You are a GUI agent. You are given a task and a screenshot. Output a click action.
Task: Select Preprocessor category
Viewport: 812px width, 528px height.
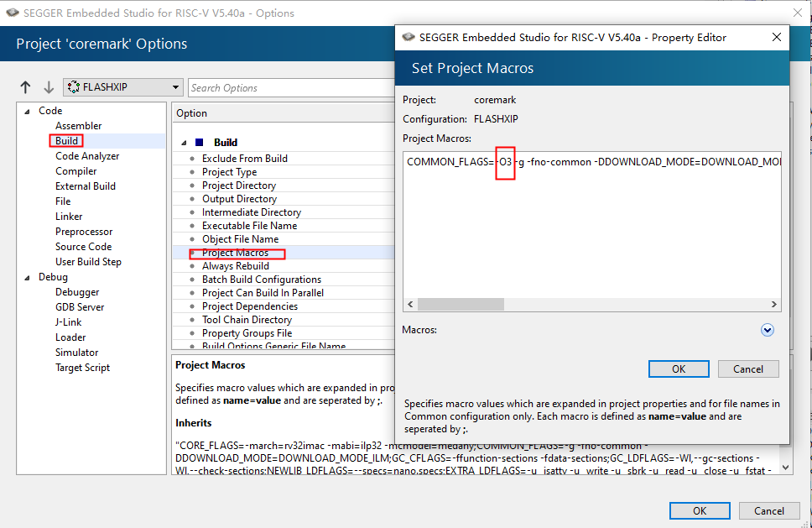pyautogui.click(x=84, y=232)
